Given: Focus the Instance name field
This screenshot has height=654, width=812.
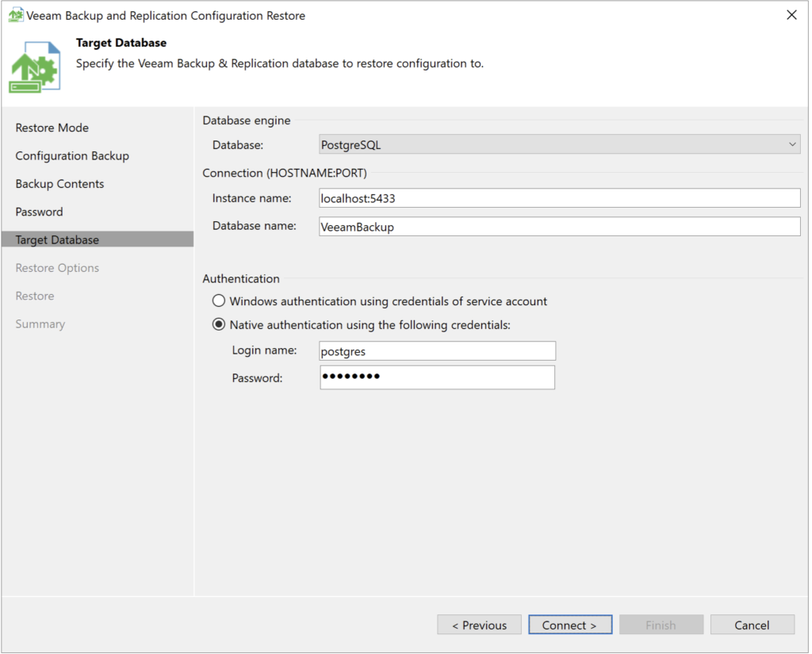Looking at the screenshot, I should click(x=559, y=198).
